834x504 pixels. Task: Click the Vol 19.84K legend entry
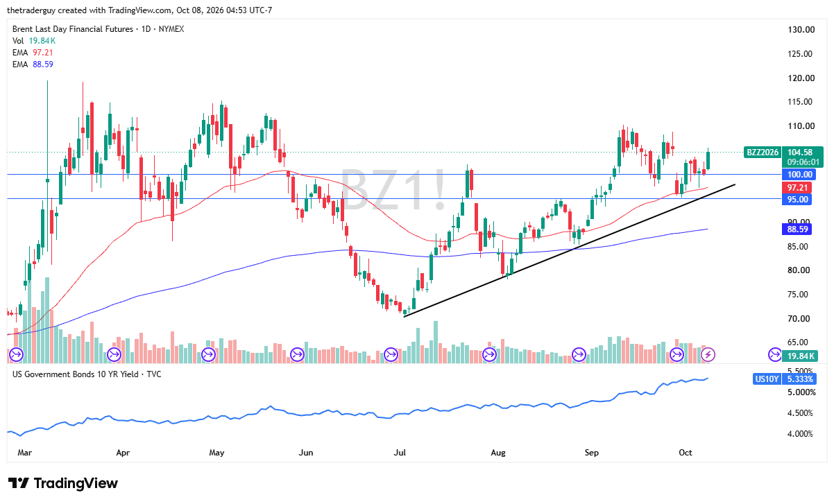[x=34, y=41]
